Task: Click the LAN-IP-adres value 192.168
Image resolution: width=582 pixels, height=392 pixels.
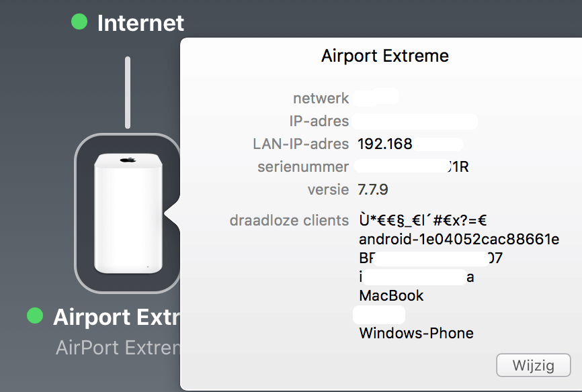Action: tap(385, 144)
